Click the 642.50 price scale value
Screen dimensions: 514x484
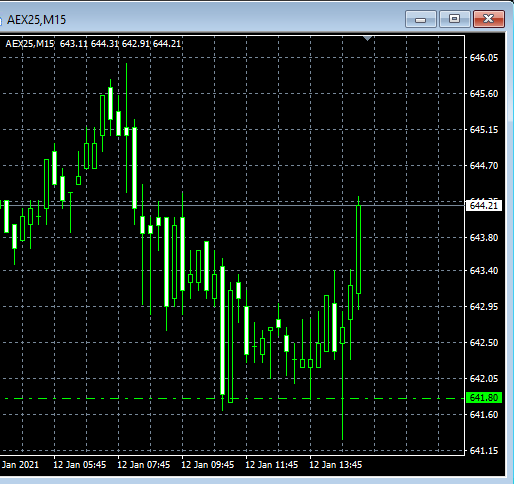484,343
